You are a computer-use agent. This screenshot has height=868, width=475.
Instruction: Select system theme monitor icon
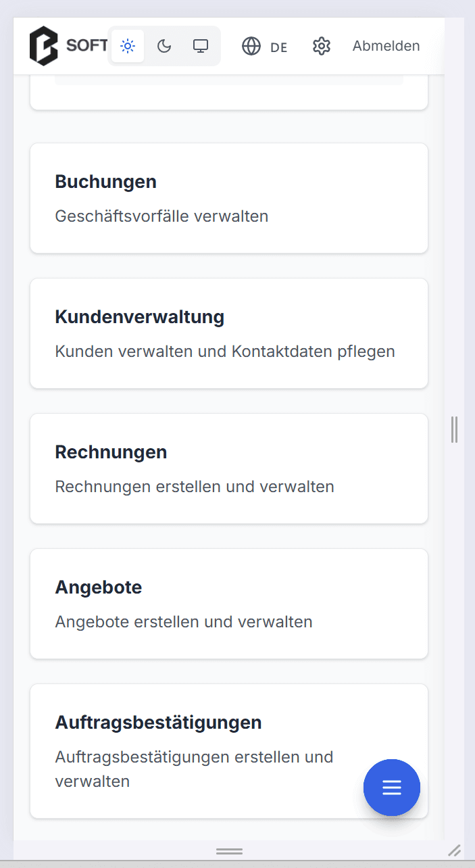pyautogui.click(x=201, y=46)
